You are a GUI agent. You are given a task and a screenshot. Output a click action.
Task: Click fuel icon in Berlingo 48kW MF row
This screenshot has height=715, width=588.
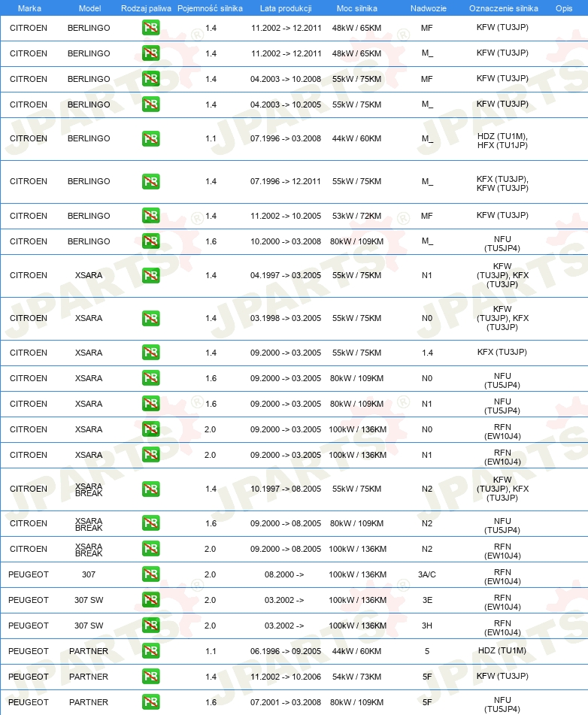[x=151, y=28]
